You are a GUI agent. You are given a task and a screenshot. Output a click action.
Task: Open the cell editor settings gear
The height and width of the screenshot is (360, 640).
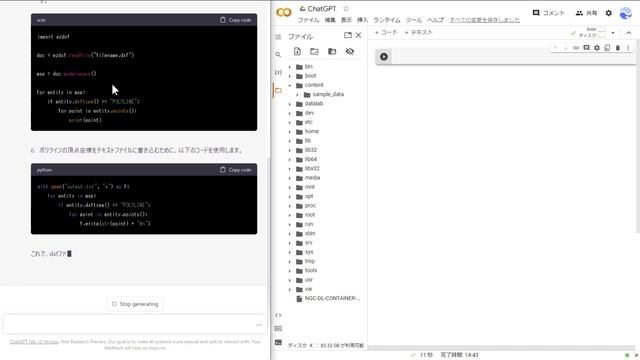pyautogui.click(x=597, y=48)
